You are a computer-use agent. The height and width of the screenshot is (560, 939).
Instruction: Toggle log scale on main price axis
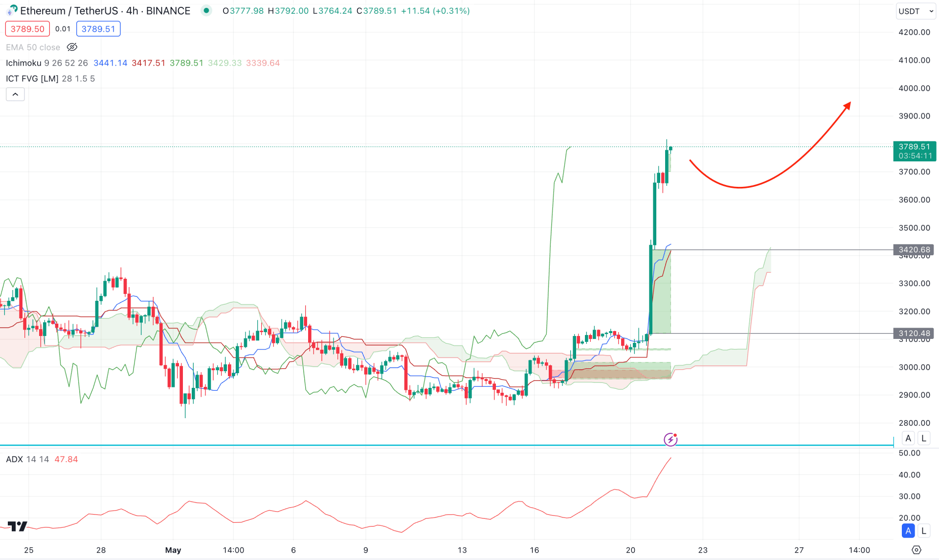point(924,438)
